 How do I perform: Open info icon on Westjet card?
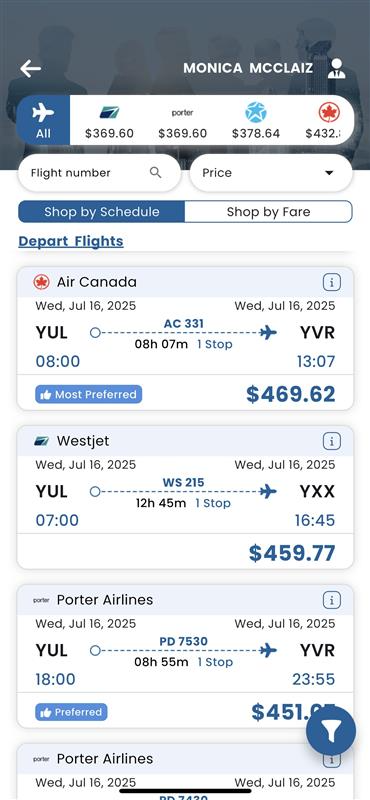pyautogui.click(x=332, y=441)
